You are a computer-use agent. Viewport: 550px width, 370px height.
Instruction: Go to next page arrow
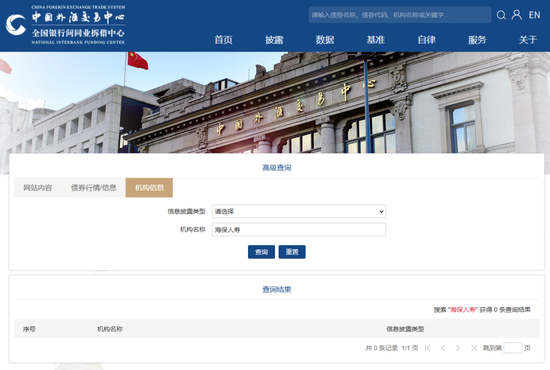(x=458, y=348)
